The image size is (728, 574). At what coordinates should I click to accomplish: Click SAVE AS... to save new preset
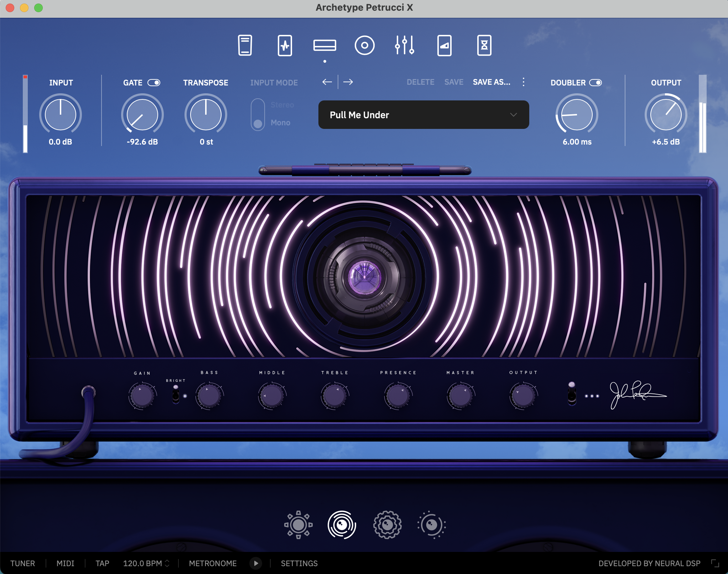[x=492, y=82]
